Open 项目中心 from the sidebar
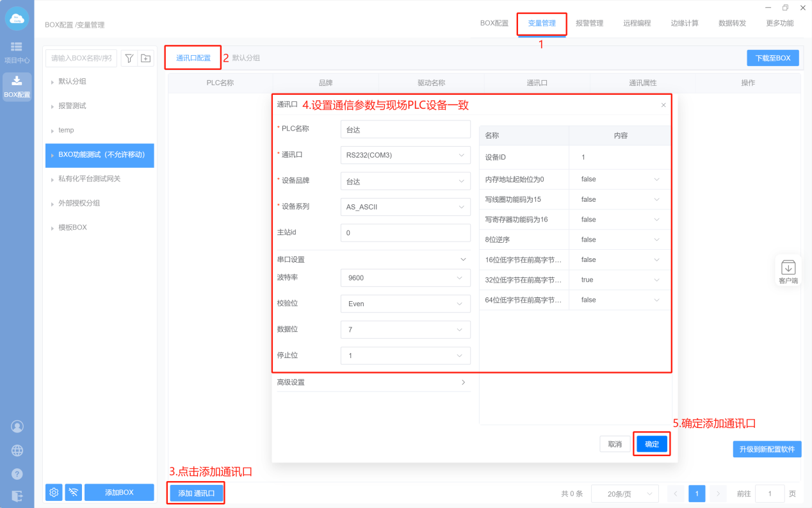The width and height of the screenshot is (812, 508). click(x=17, y=52)
